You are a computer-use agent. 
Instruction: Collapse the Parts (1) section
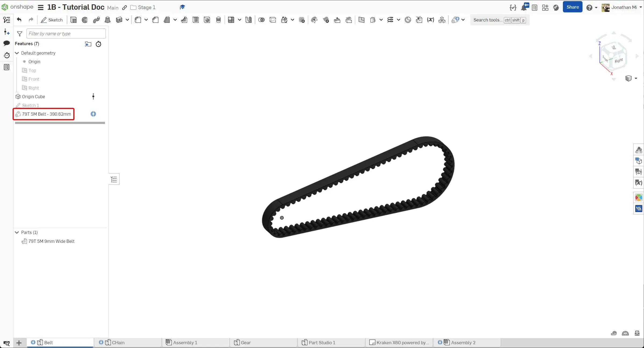[17, 232]
